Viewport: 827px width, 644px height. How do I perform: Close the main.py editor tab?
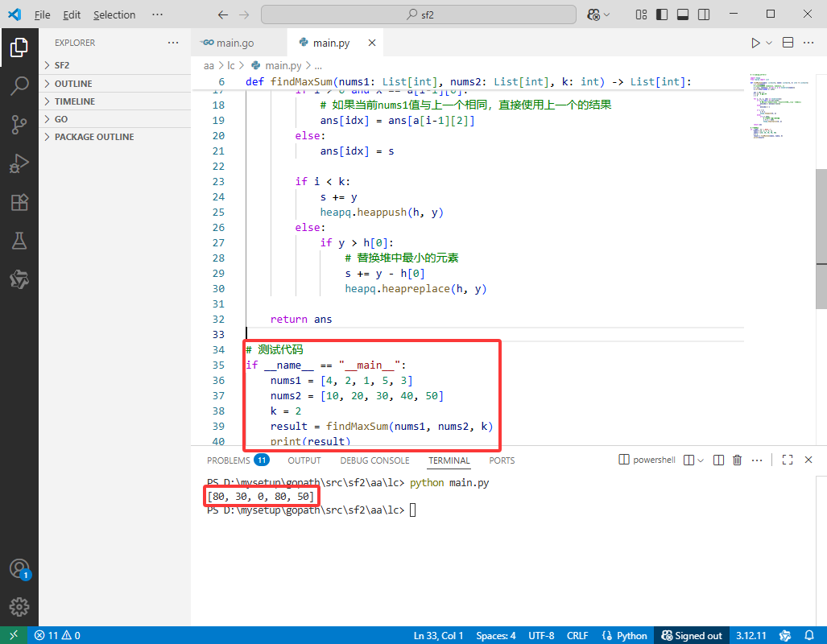pos(372,43)
